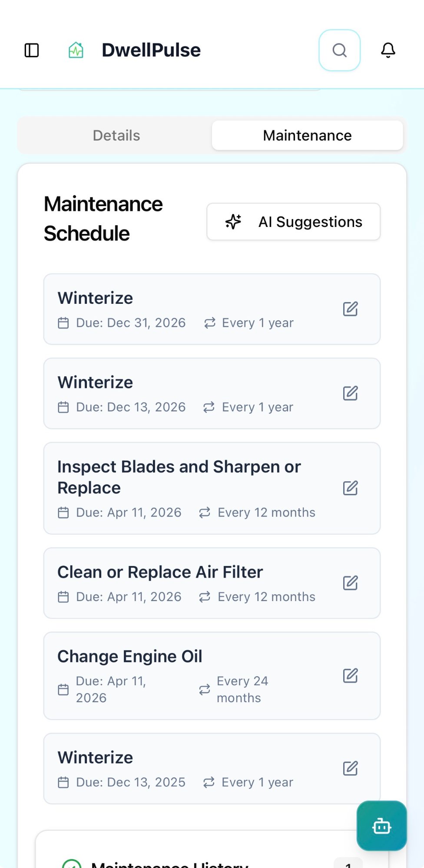Switch to the Details tab
Image resolution: width=424 pixels, height=868 pixels.
click(x=116, y=135)
